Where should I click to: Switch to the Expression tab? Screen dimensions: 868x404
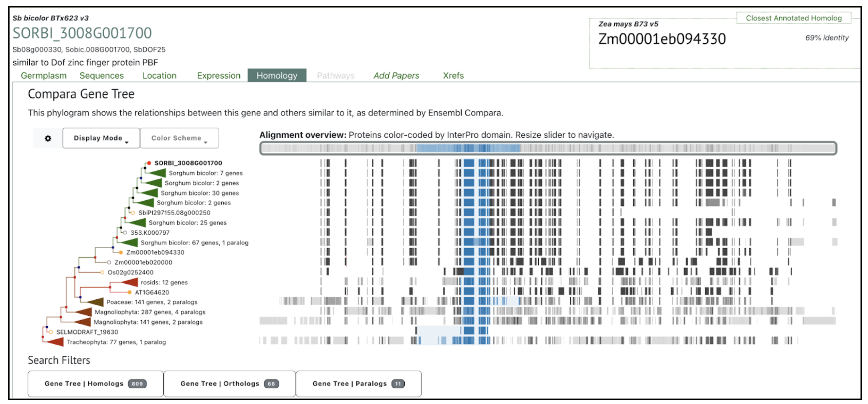219,76
